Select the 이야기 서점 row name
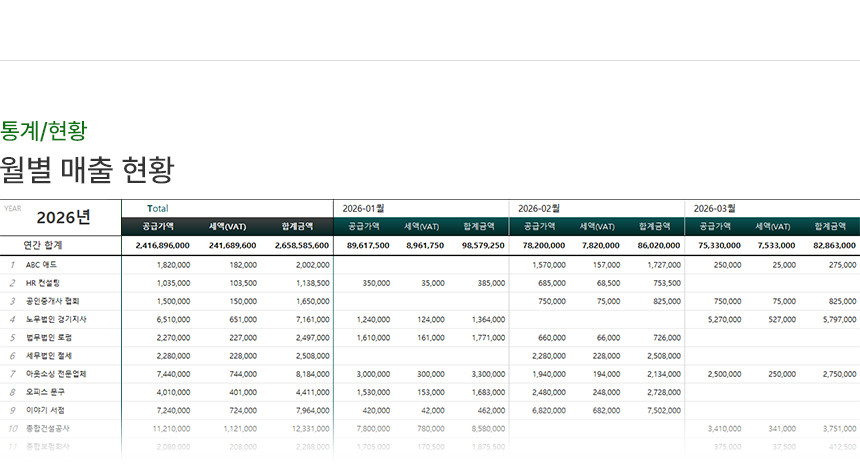This screenshot has height=465, width=860. tap(45, 409)
